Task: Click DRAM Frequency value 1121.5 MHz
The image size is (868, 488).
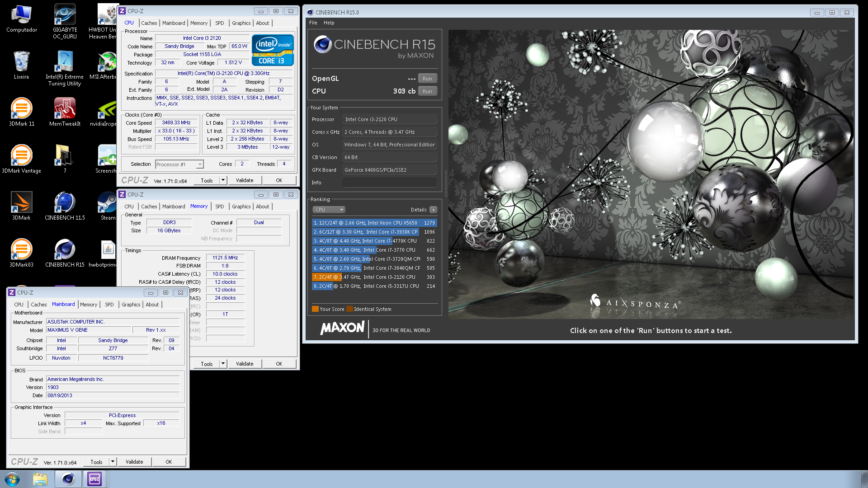Action: click(225, 258)
